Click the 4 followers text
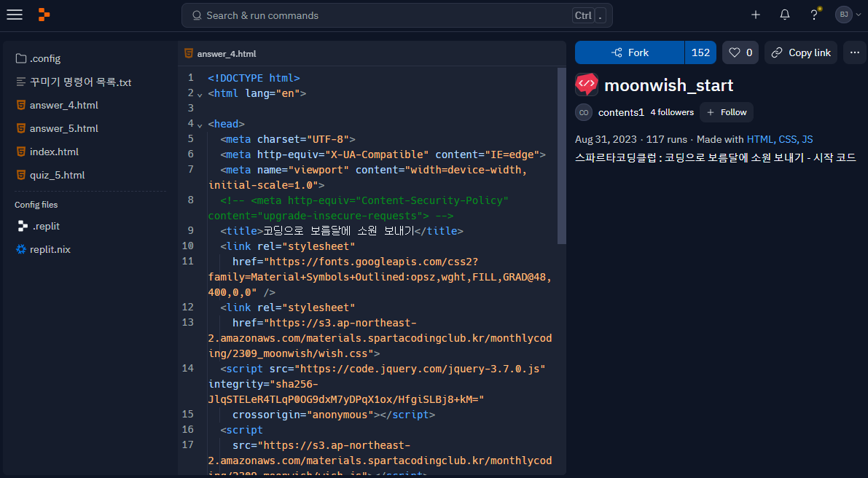The height and width of the screenshot is (478, 868). click(x=672, y=112)
